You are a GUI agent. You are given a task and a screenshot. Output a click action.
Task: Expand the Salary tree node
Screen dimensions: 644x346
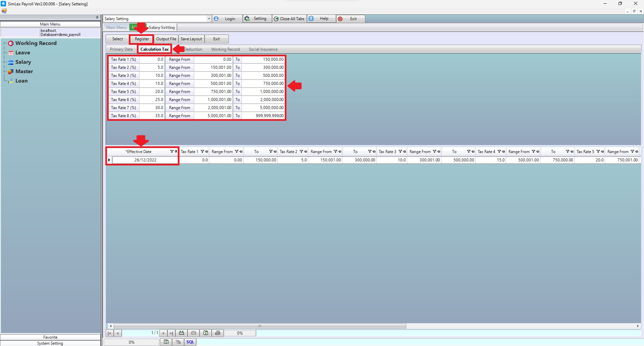click(5, 62)
